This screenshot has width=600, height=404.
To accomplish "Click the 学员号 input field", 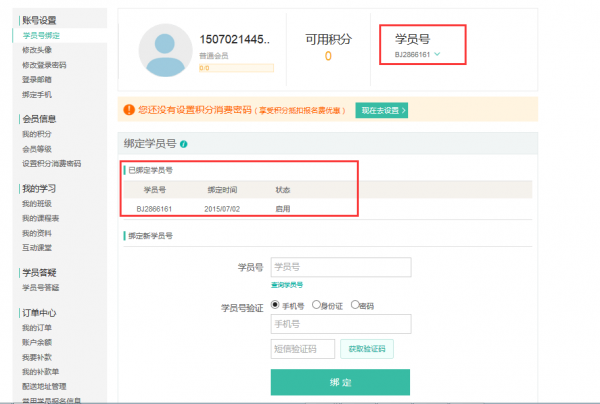I will click(x=340, y=267).
